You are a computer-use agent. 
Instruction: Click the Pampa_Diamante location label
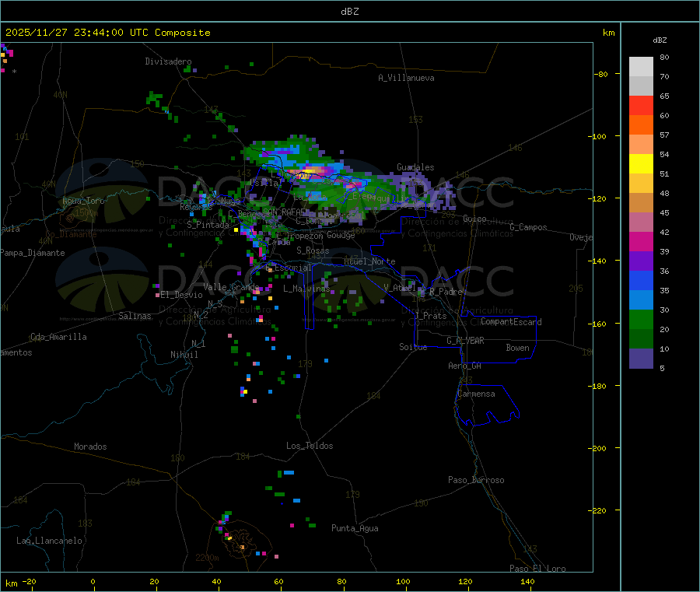click(x=32, y=253)
